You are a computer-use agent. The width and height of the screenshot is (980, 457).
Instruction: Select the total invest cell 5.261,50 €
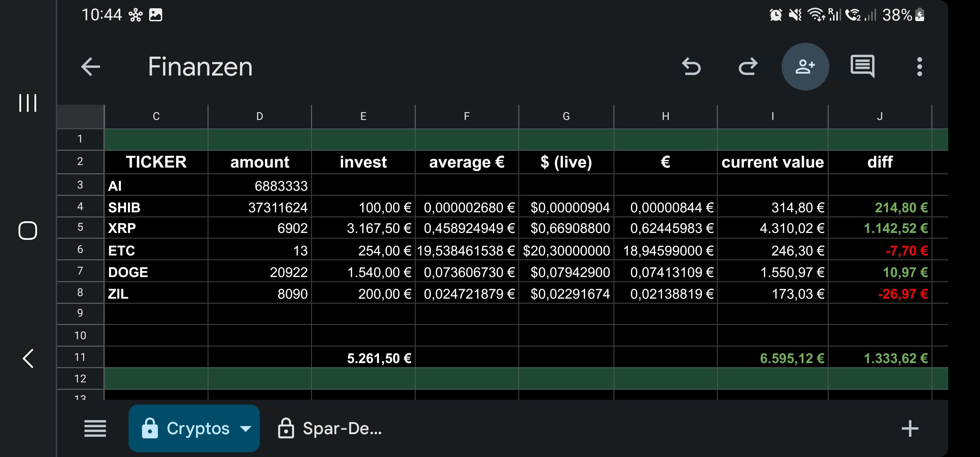(x=363, y=357)
